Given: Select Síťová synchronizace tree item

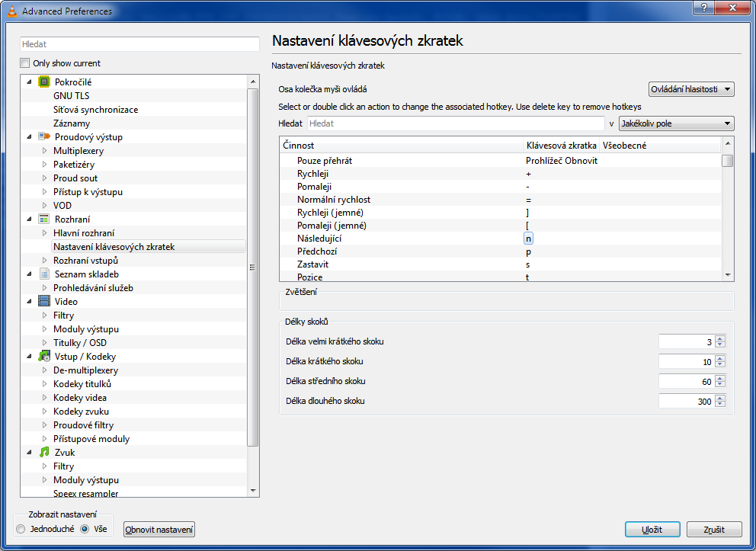Looking at the screenshot, I should point(95,110).
